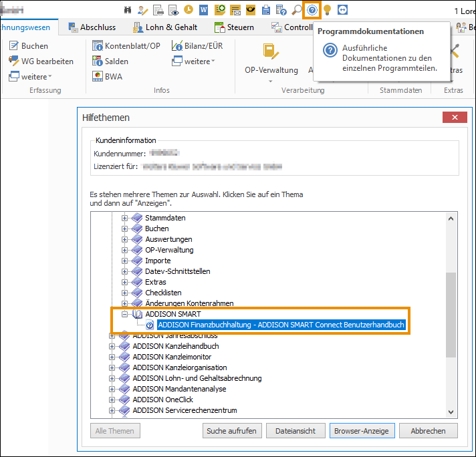
Task: Click Abbrechen to cancel dialog
Action: click(428, 430)
